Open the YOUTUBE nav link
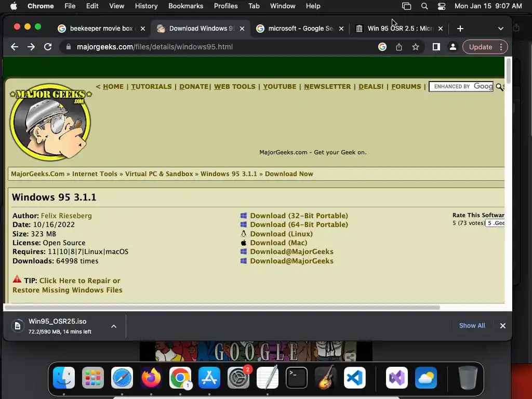The height and width of the screenshot is (399, 532). (280, 87)
